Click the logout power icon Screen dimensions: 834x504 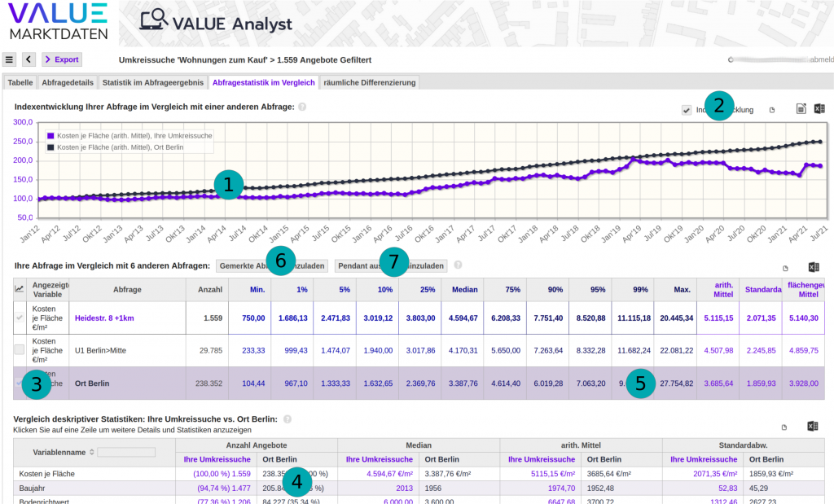pyautogui.click(x=731, y=59)
